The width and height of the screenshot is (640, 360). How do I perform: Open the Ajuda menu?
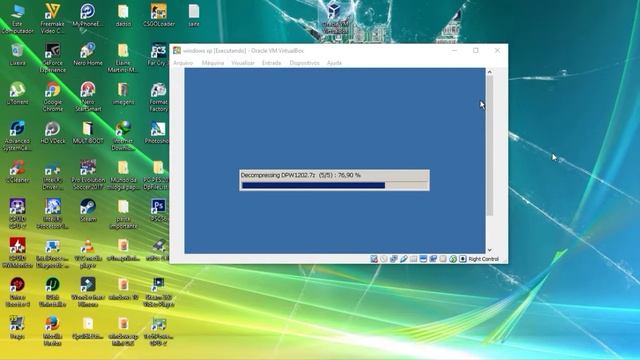click(334, 63)
